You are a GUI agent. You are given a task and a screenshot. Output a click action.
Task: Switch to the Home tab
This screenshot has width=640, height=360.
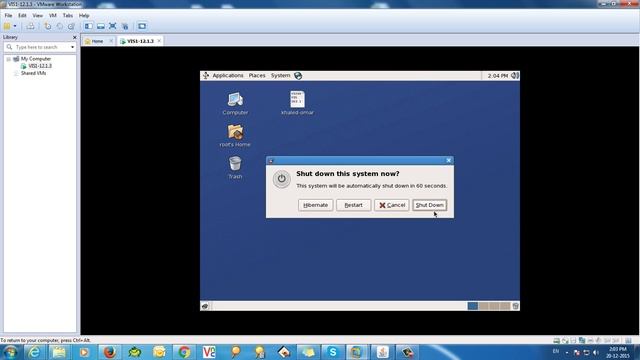97,41
